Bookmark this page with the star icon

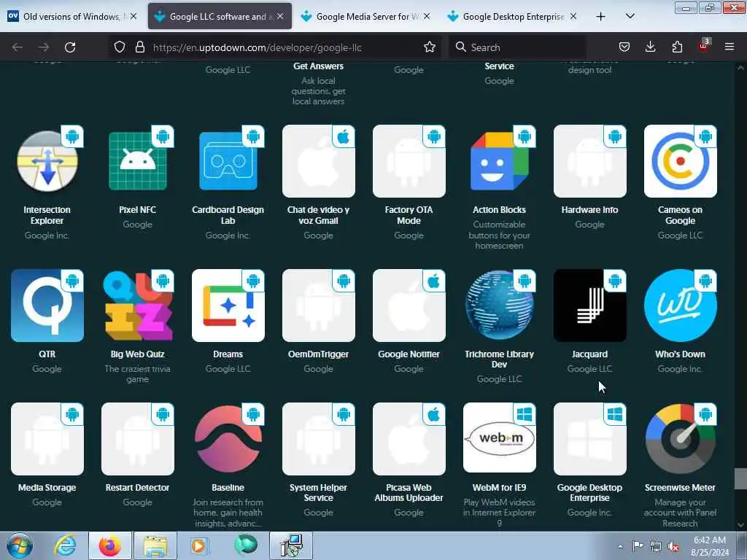(429, 47)
